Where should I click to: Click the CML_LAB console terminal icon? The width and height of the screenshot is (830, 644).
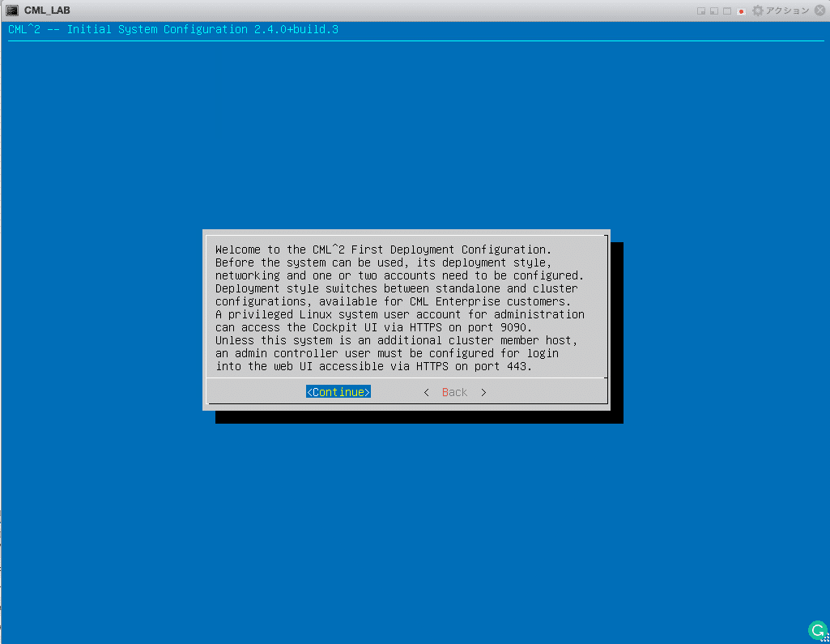[x=12, y=11]
